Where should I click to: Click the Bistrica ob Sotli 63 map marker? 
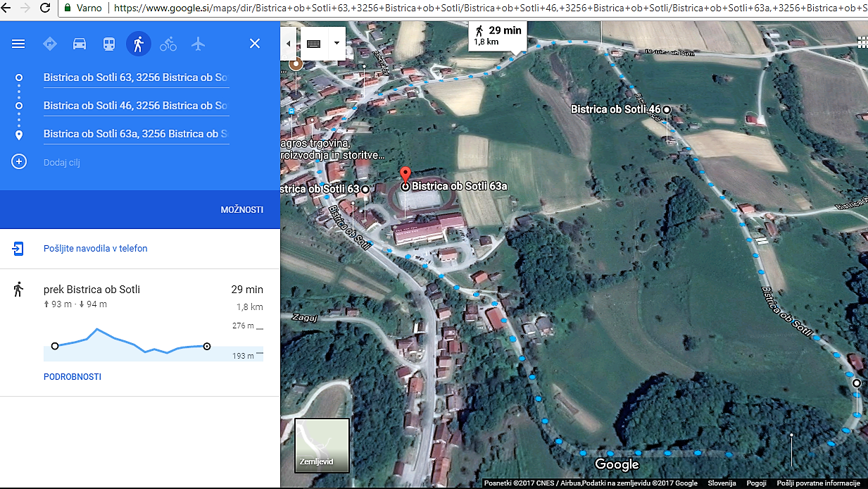click(365, 189)
